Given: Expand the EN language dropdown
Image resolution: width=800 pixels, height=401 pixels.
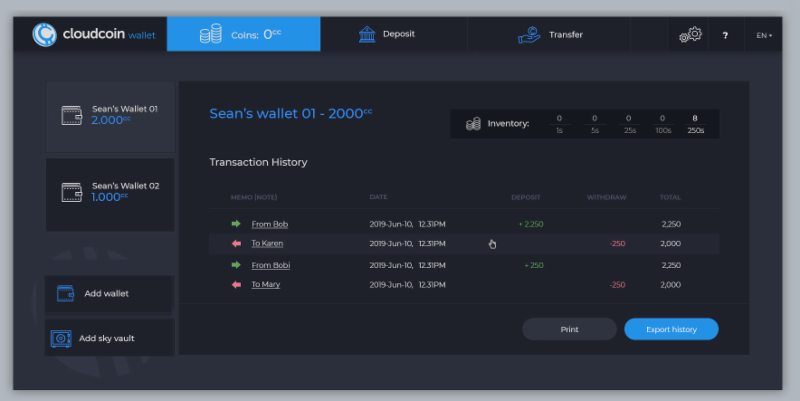Looking at the screenshot, I should [x=764, y=35].
